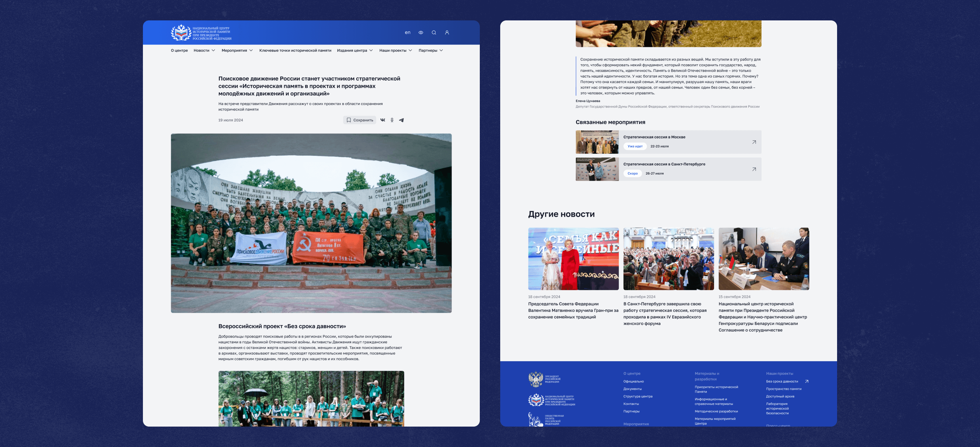Share article via VK icon

coord(383,120)
